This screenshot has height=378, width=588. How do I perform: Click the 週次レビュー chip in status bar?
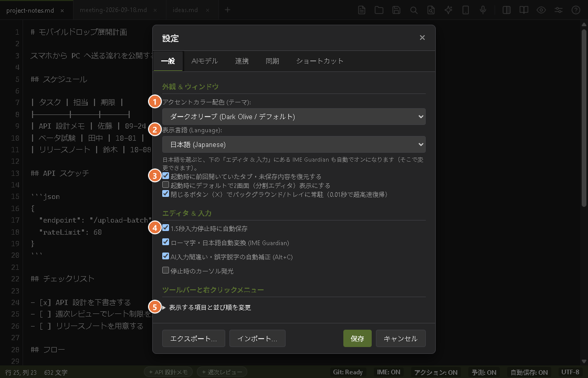222,372
